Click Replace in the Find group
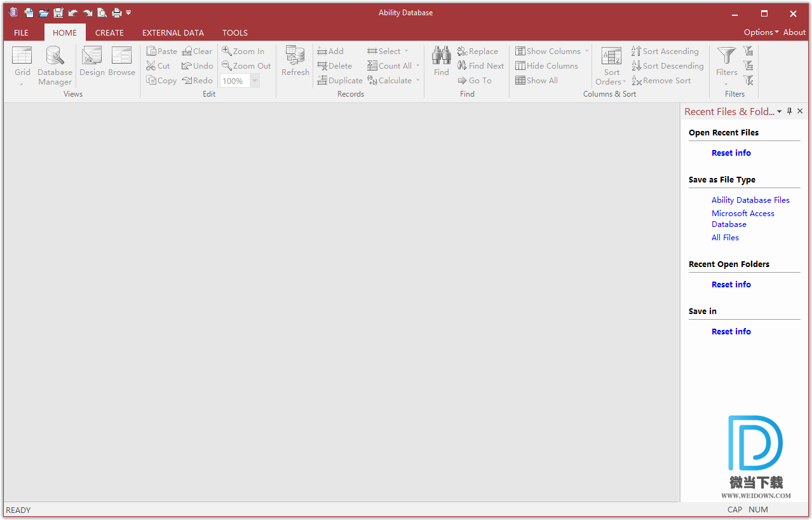The width and height of the screenshot is (812, 520). pos(478,51)
